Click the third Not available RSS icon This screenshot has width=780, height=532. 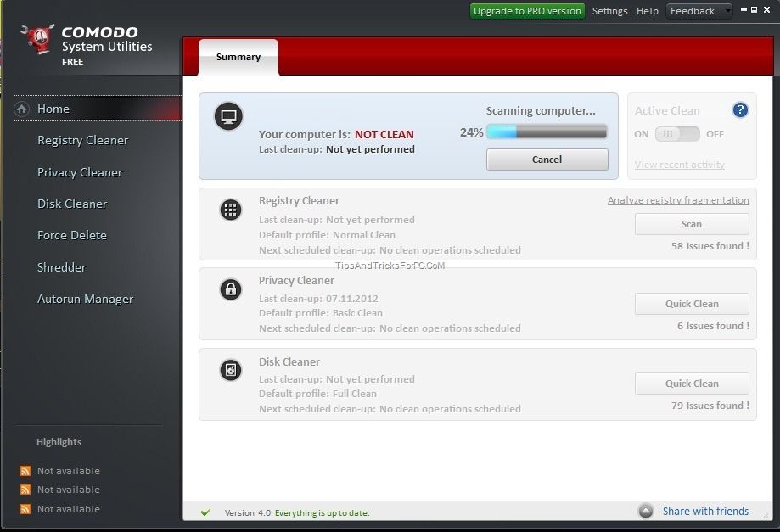(25, 509)
